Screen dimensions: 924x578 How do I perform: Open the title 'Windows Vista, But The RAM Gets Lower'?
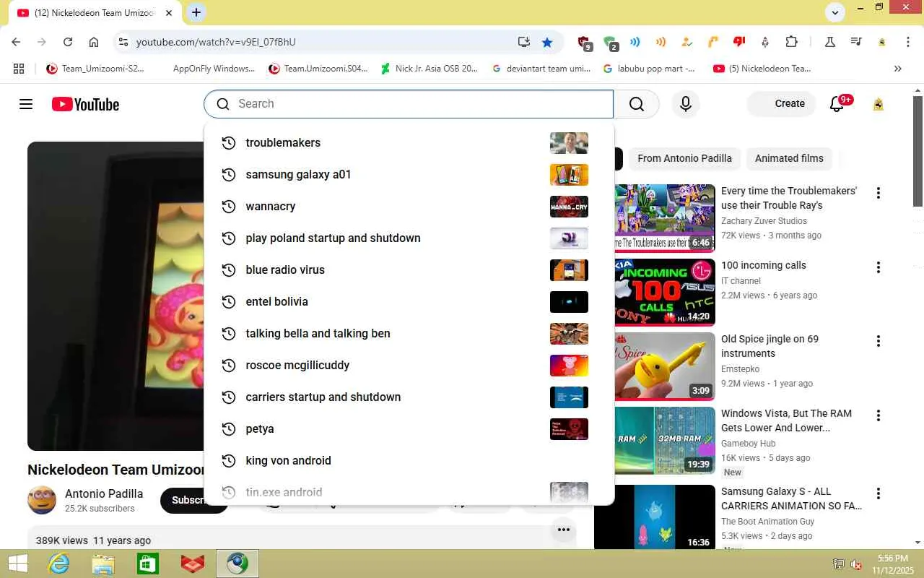click(x=786, y=420)
